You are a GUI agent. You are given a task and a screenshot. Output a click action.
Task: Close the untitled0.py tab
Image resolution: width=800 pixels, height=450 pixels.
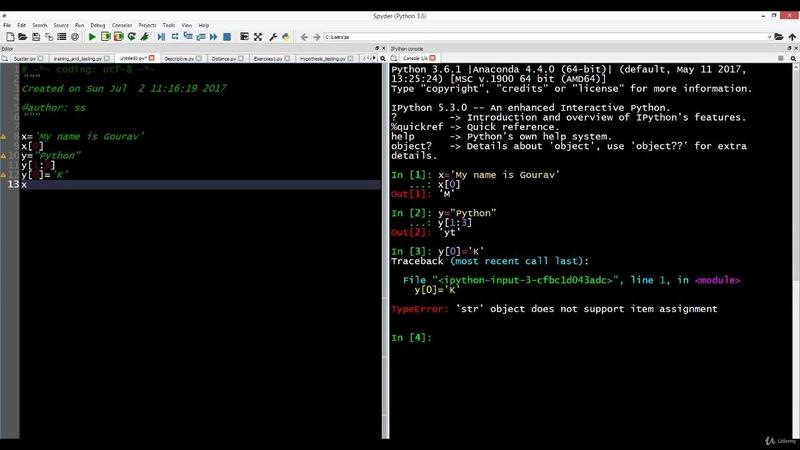click(152, 58)
